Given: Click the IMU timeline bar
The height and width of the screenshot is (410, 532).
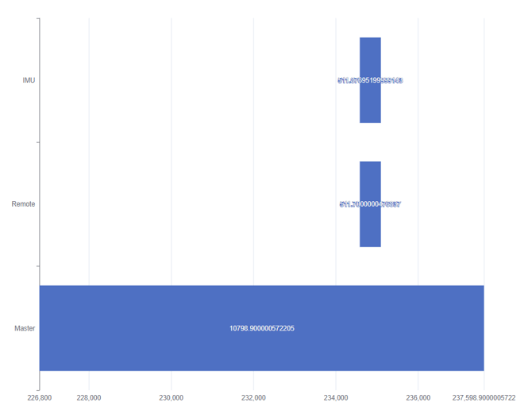Looking at the screenshot, I should [x=370, y=80].
